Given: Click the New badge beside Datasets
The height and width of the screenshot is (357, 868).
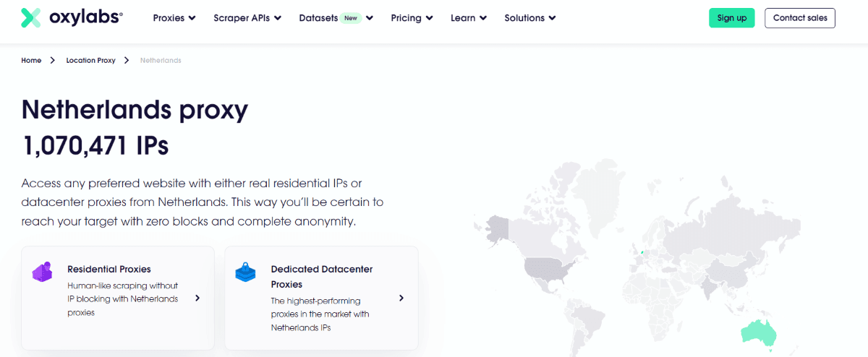Looking at the screenshot, I should coord(352,18).
